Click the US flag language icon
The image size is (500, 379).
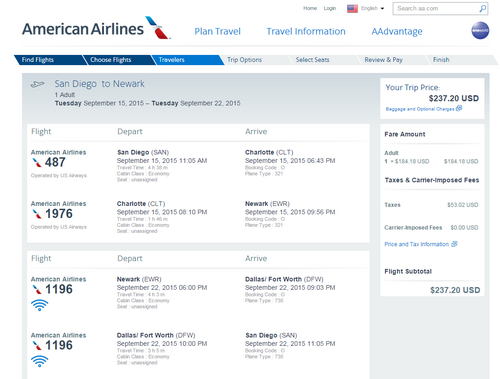click(x=352, y=8)
